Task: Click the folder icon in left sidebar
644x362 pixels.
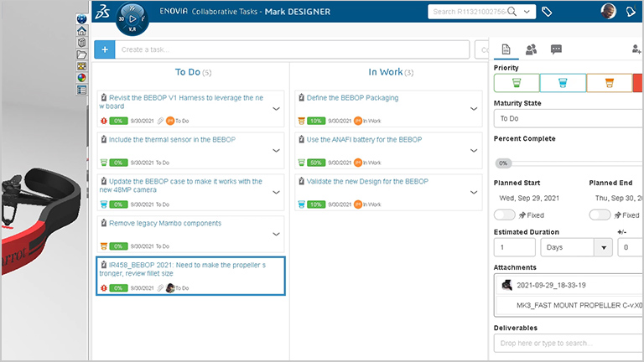Action: tap(81, 54)
